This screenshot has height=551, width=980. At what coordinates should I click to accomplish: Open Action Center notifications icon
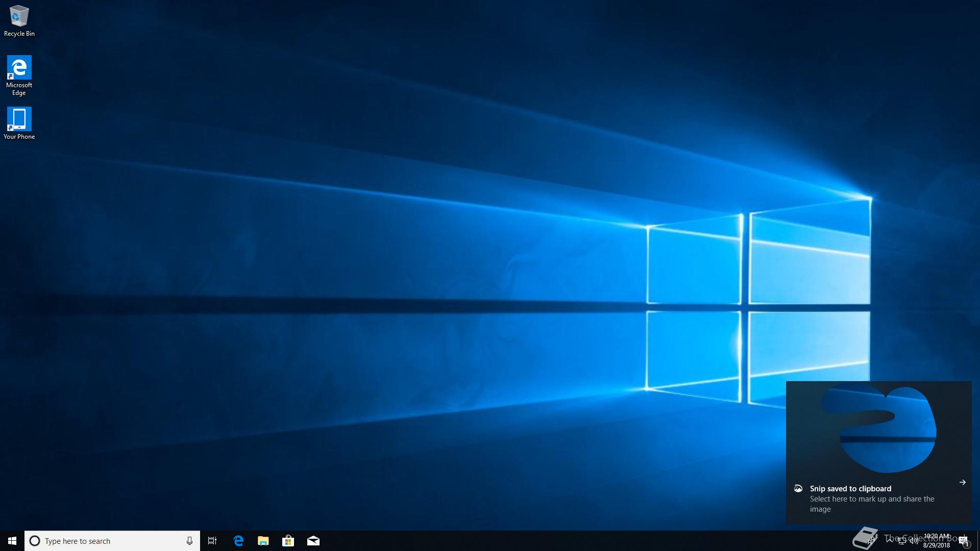[x=964, y=542]
